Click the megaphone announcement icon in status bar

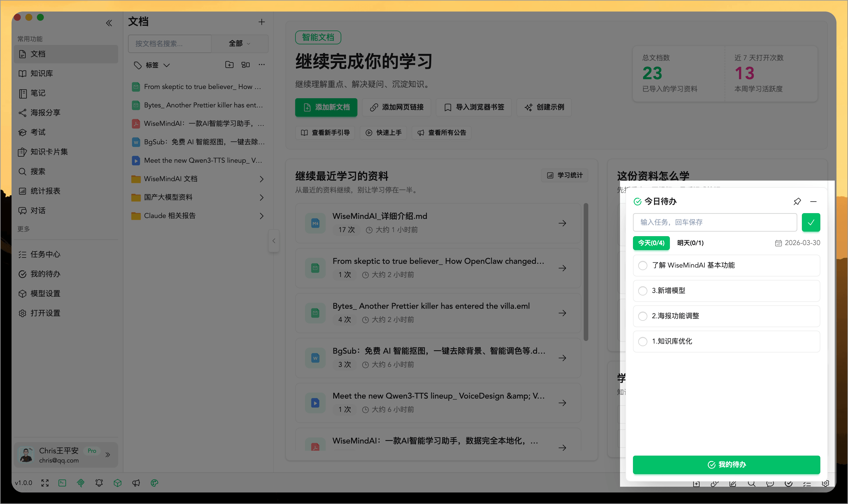coord(136,483)
